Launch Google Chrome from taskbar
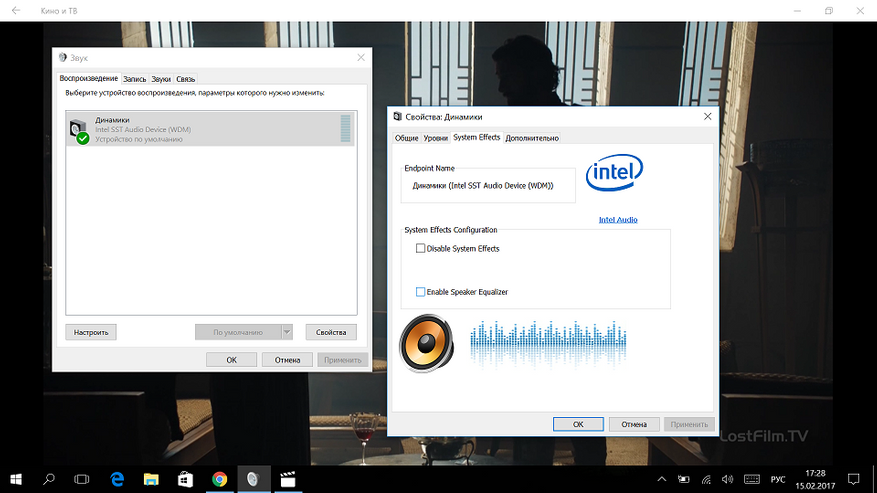877x493 pixels. [x=219, y=480]
